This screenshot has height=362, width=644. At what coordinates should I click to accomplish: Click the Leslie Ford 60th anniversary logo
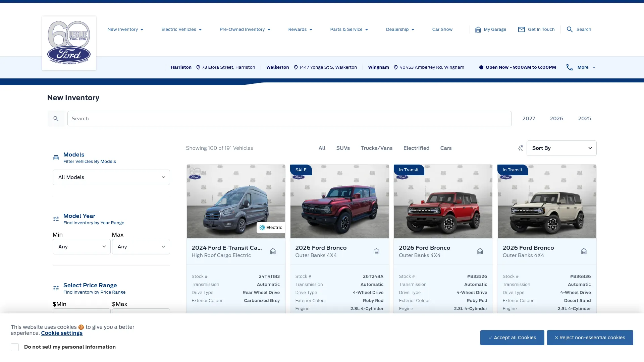tap(69, 43)
